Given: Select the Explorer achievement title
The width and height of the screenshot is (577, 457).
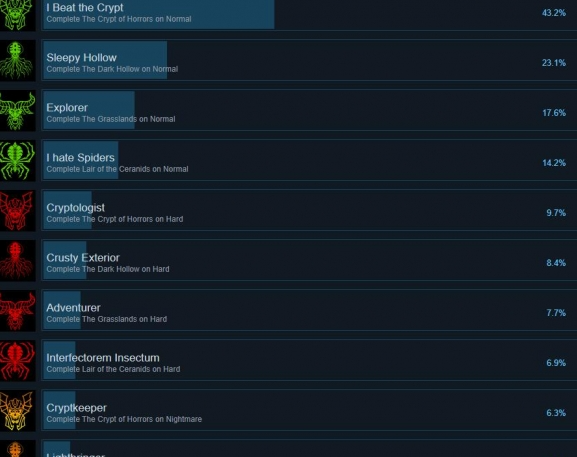Looking at the screenshot, I should tap(67, 108).
